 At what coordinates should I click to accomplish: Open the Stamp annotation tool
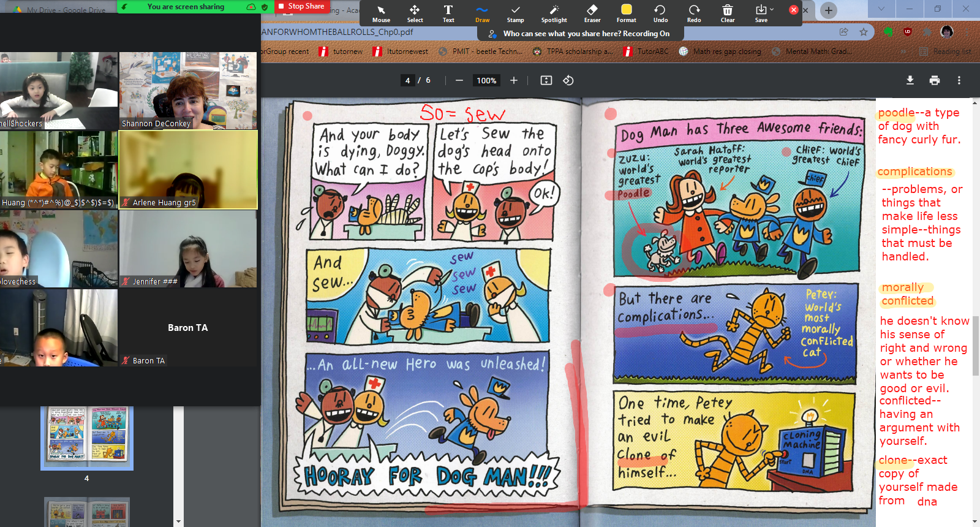click(x=516, y=13)
